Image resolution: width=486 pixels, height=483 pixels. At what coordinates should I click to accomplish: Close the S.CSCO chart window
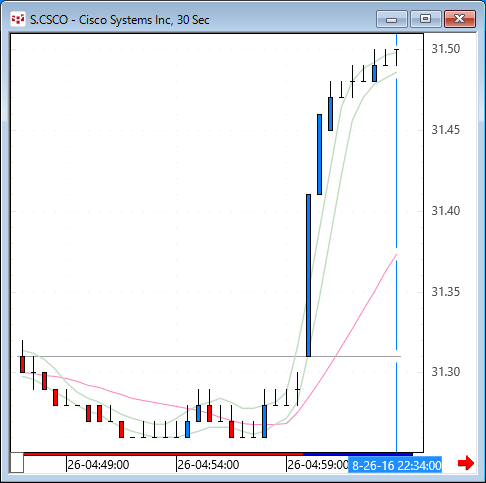coord(460,19)
